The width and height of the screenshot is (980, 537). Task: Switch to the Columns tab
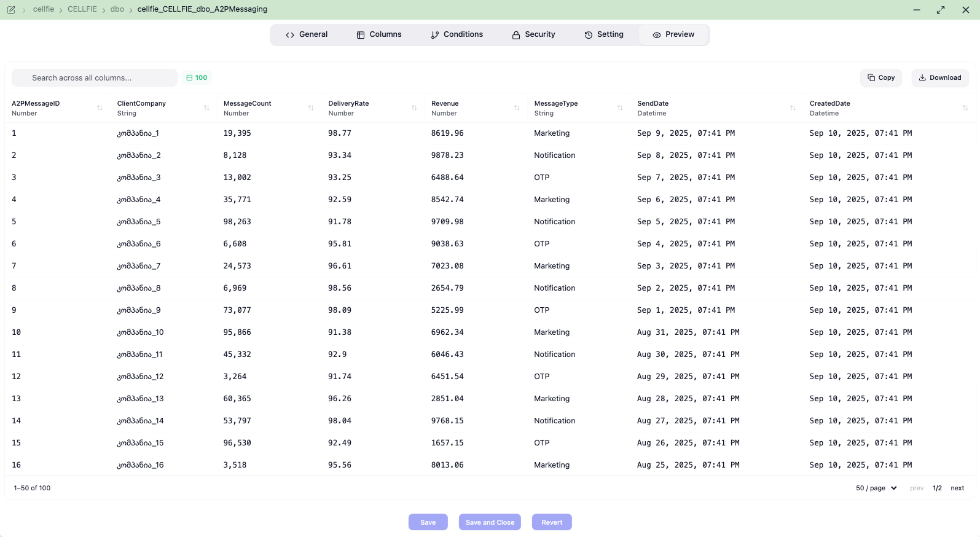(379, 34)
